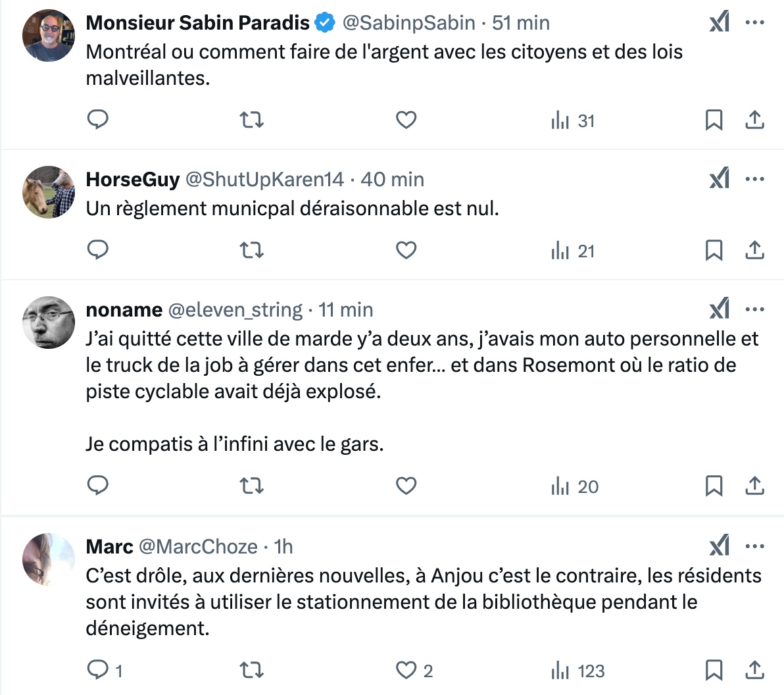Repost Marc's tweet
This screenshot has height=695, width=784.
coord(251,670)
